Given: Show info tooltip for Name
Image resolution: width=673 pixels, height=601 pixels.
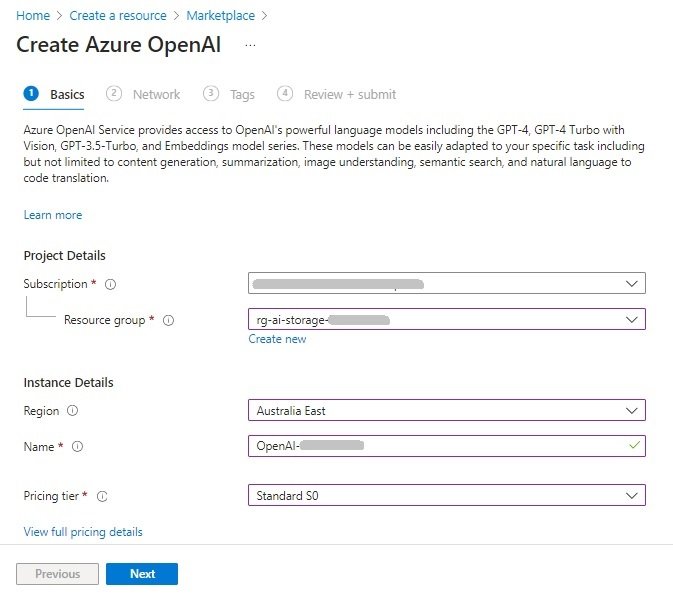Looking at the screenshot, I should tap(77, 447).
